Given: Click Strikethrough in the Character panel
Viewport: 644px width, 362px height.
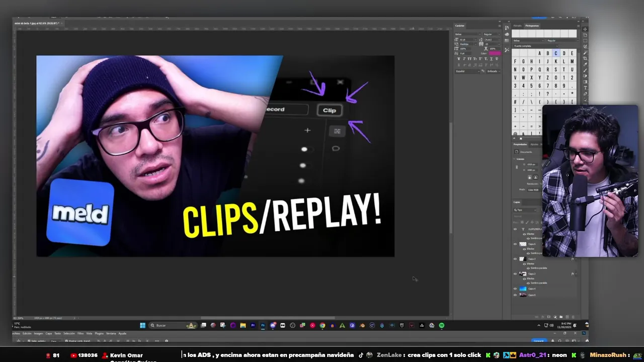Looking at the screenshot, I should click(497, 59).
